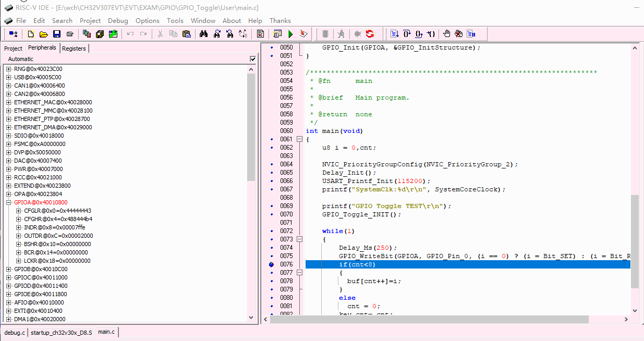Click the Step Over braces icon
This screenshot has height=341, width=644.
point(407,34)
